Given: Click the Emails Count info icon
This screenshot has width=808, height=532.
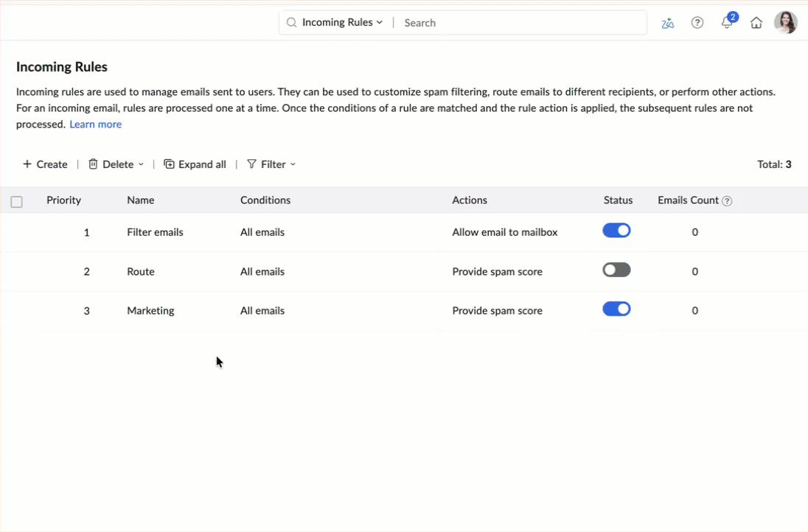Looking at the screenshot, I should click(x=727, y=201).
